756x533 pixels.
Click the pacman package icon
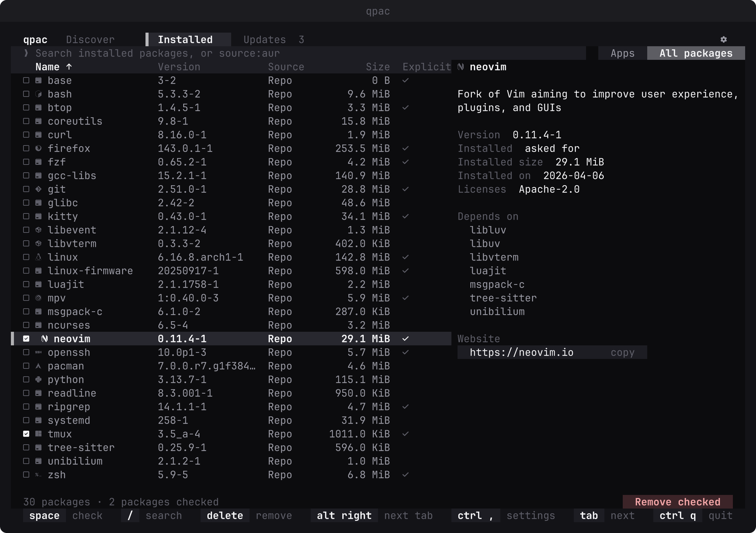point(38,366)
